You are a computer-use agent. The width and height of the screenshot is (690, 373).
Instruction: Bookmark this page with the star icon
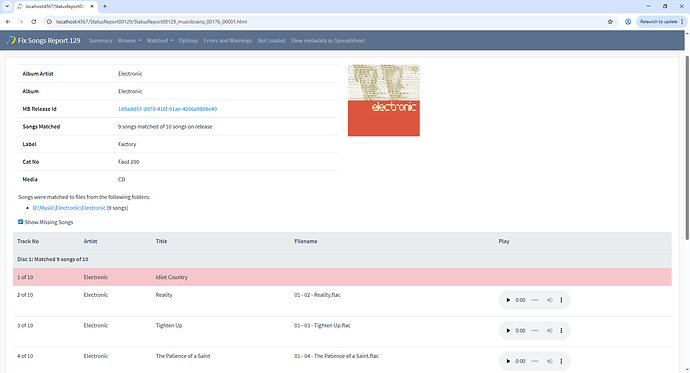tap(610, 22)
